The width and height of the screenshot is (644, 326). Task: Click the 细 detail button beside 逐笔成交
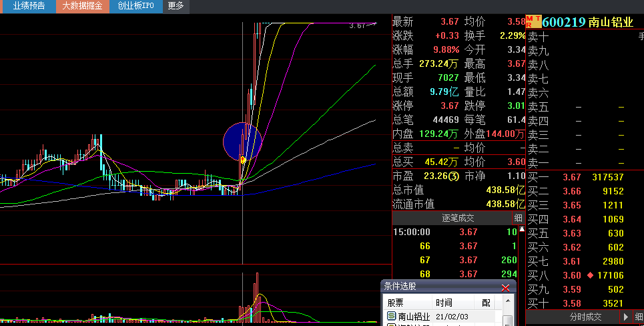pos(519,218)
